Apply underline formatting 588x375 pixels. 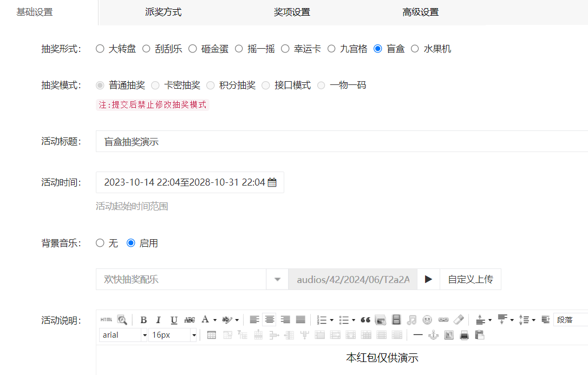click(174, 320)
